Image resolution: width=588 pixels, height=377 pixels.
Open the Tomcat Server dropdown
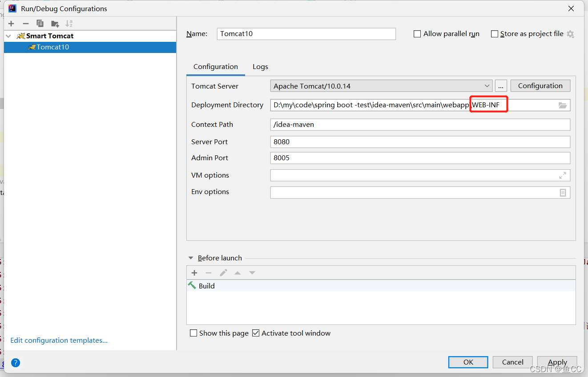click(381, 86)
